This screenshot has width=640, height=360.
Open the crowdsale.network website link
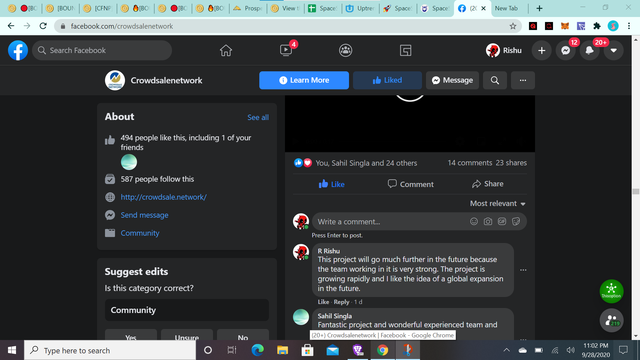(164, 197)
